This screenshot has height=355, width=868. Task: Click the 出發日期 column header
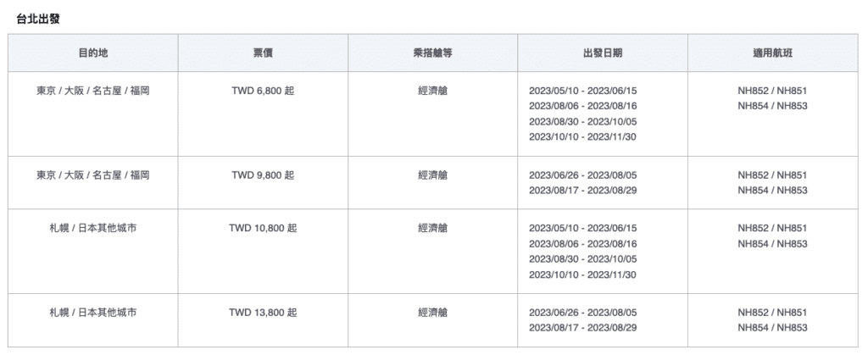pyautogui.click(x=603, y=53)
